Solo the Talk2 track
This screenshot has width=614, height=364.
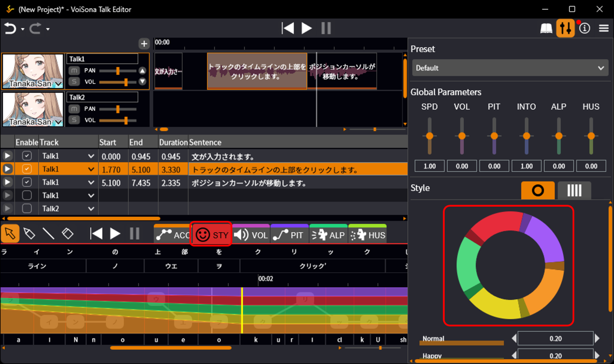click(x=74, y=120)
